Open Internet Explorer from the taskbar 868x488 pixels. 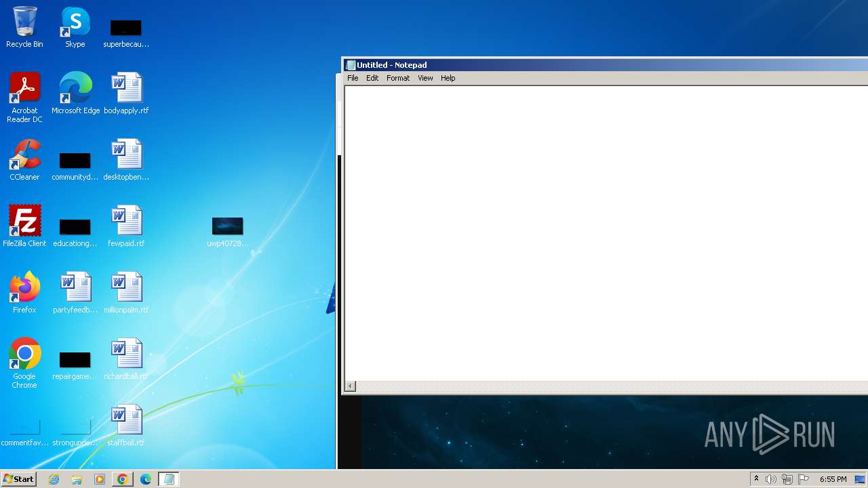pos(54,479)
